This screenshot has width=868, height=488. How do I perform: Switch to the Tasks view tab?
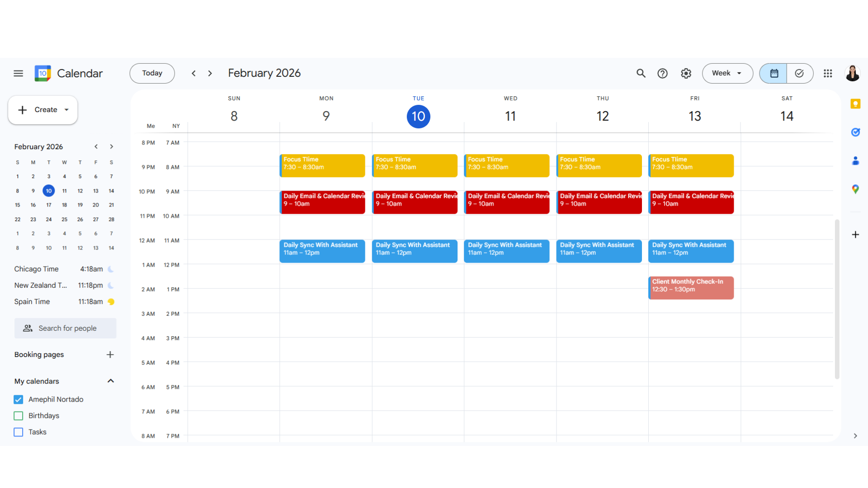(x=799, y=73)
